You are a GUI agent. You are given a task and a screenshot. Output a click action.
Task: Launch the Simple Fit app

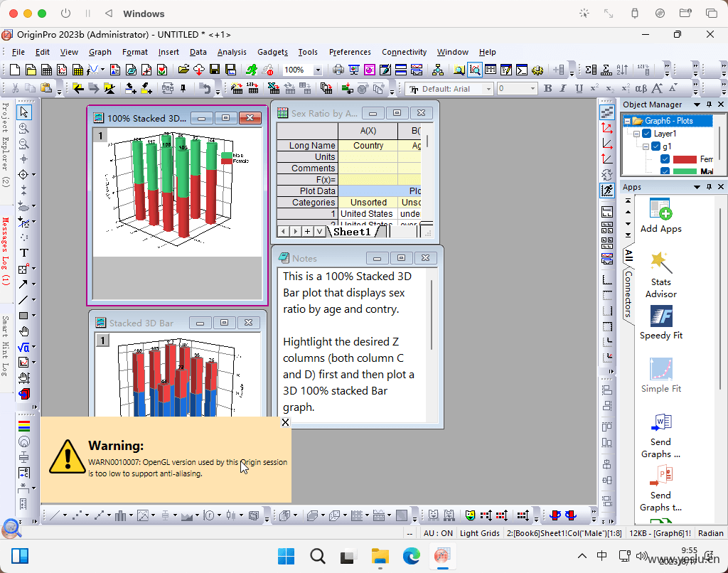660,375
